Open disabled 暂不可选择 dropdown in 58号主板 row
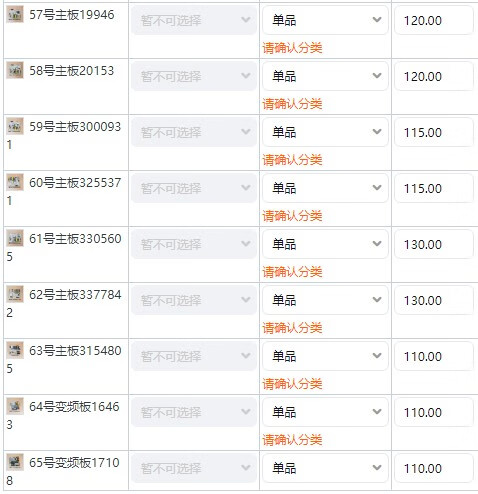Image resolution: width=478 pixels, height=494 pixels. [194, 76]
